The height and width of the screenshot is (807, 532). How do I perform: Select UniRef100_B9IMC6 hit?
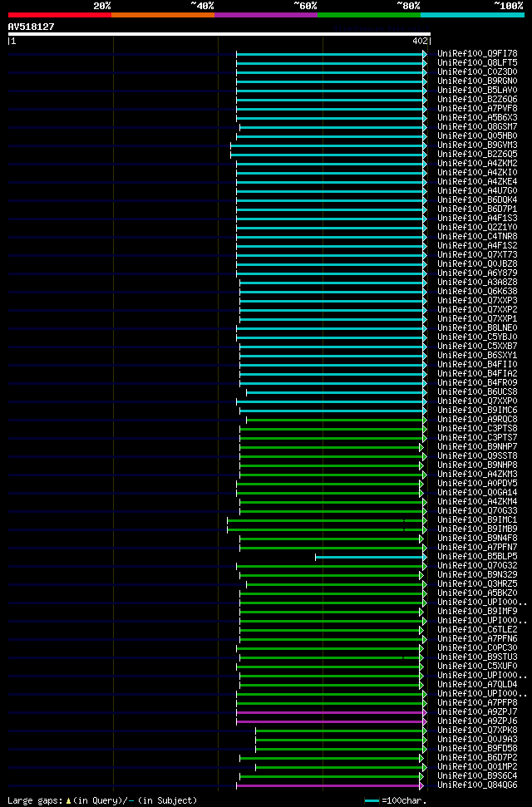pyautogui.click(x=477, y=411)
